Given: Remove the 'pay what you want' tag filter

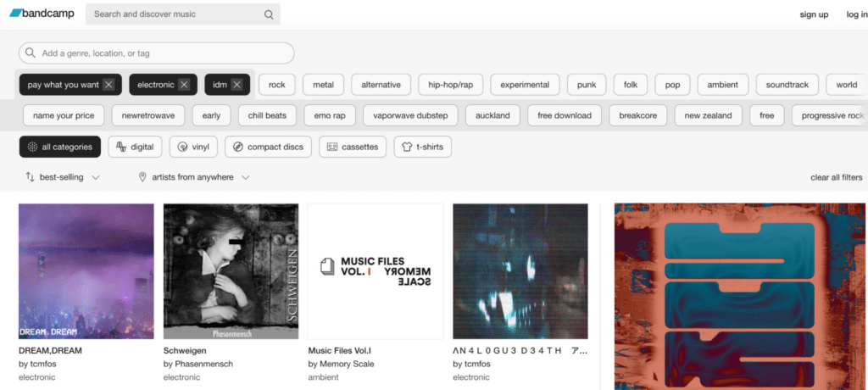Looking at the screenshot, I should coord(109,85).
